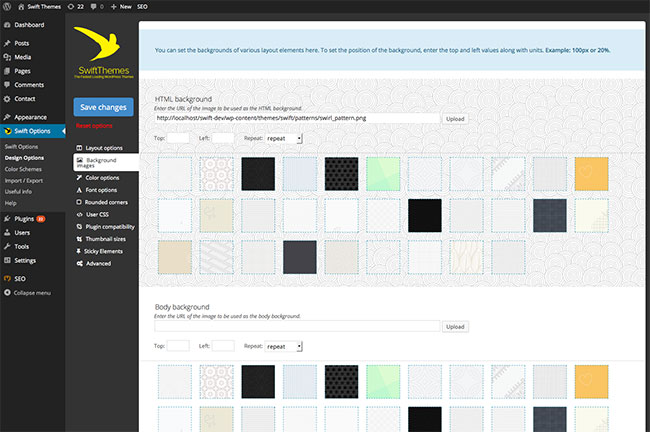The image size is (650, 432).
Task: Pick the orange heart pattern under Body background
Action: pos(592,382)
